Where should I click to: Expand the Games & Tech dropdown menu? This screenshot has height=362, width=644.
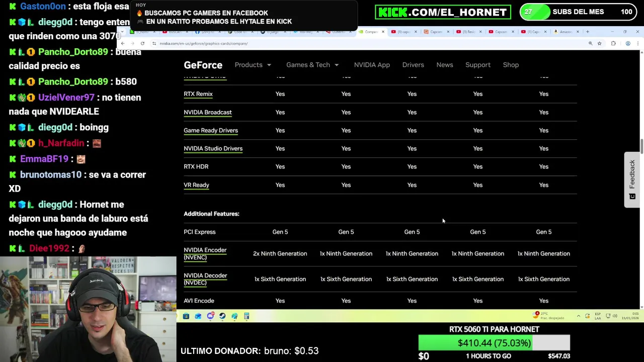[312, 65]
